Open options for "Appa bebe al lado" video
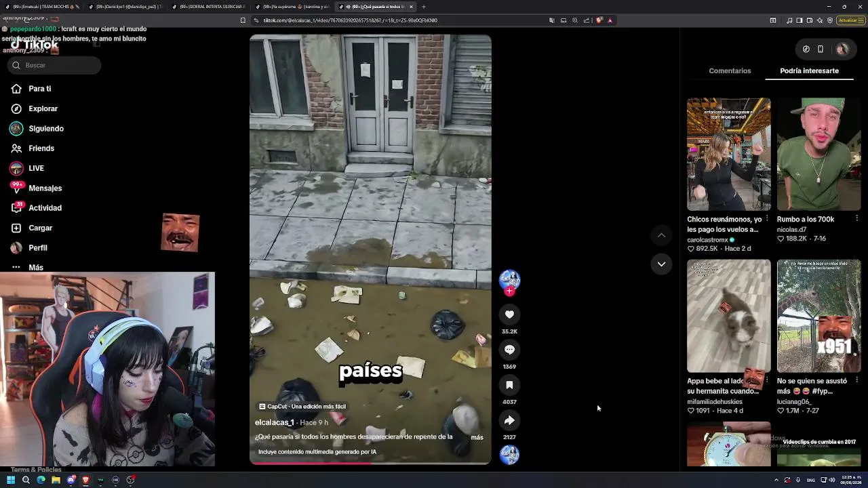Image resolution: width=868 pixels, height=488 pixels. coord(767,381)
